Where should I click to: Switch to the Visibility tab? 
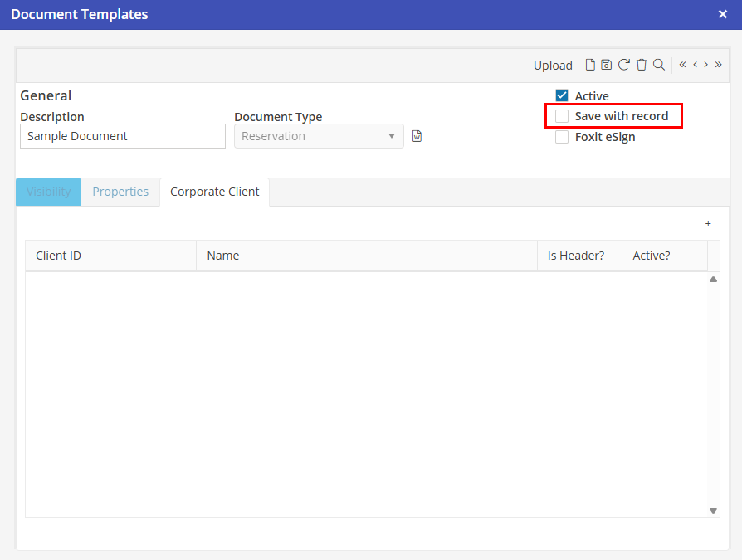(x=49, y=192)
